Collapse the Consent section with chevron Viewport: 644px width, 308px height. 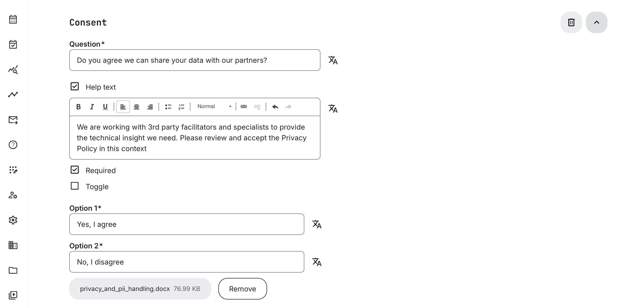tap(596, 22)
